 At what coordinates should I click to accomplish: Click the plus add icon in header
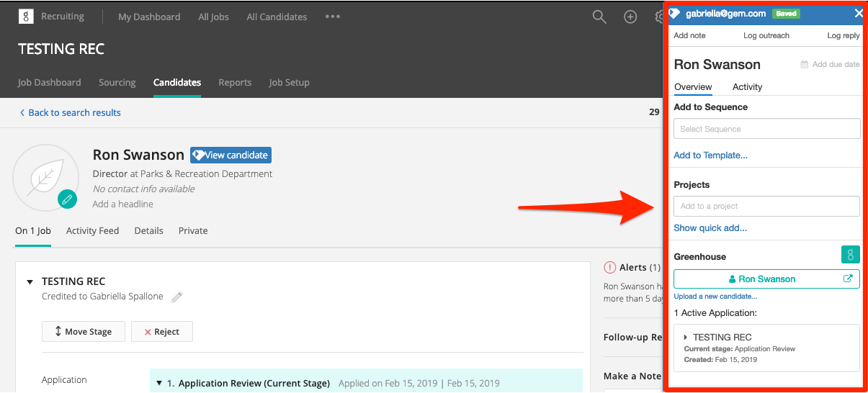click(630, 17)
